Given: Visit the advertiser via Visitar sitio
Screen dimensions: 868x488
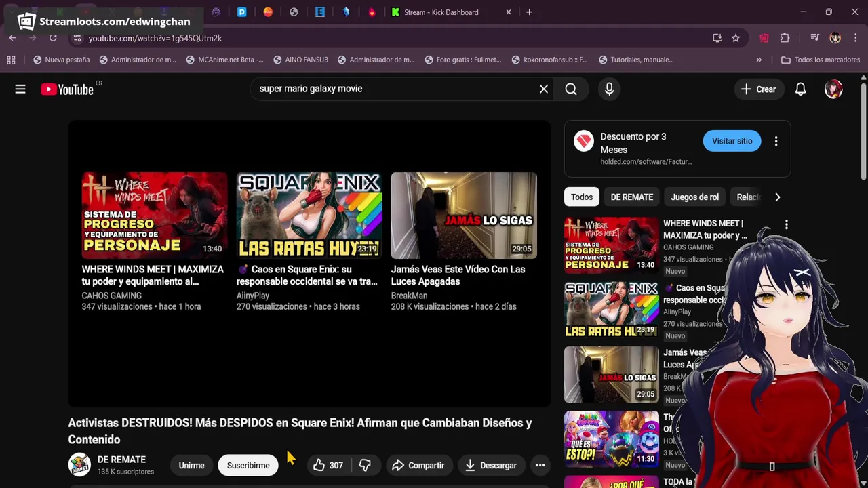Looking at the screenshot, I should [732, 141].
